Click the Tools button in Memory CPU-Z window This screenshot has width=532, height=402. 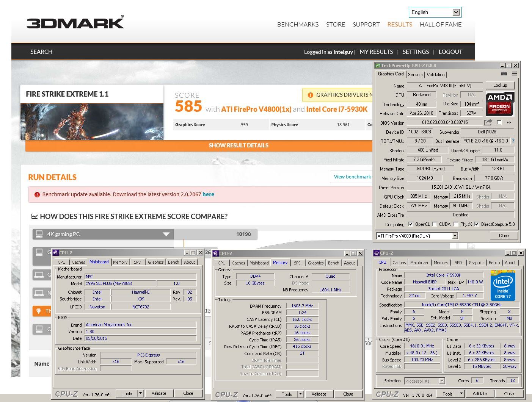pos(287,394)
